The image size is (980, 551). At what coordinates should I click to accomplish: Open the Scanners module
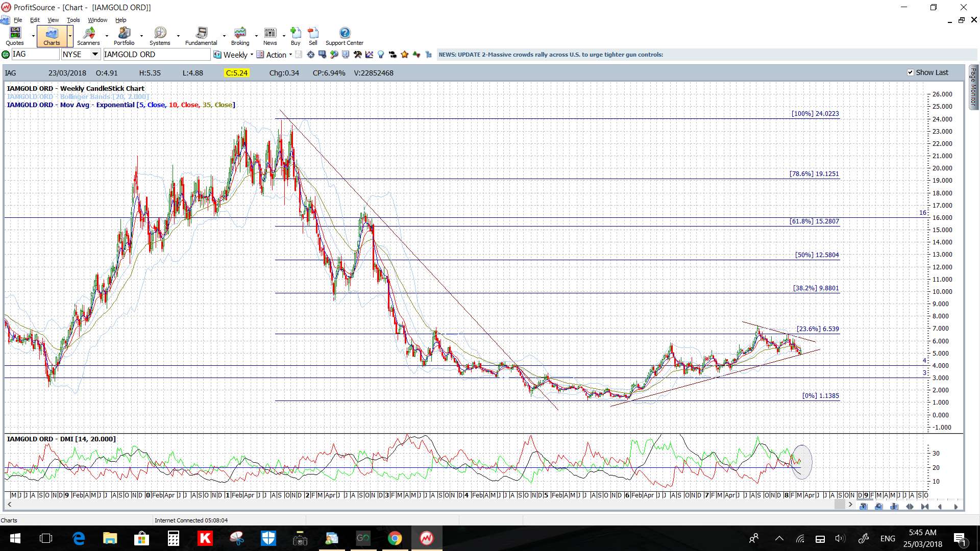pos(88,36)
